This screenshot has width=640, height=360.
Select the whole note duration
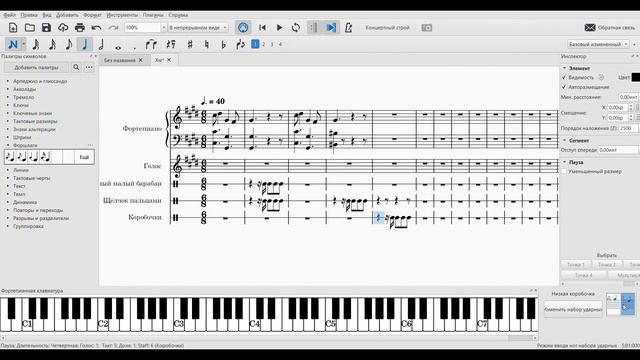pos(118,47)
